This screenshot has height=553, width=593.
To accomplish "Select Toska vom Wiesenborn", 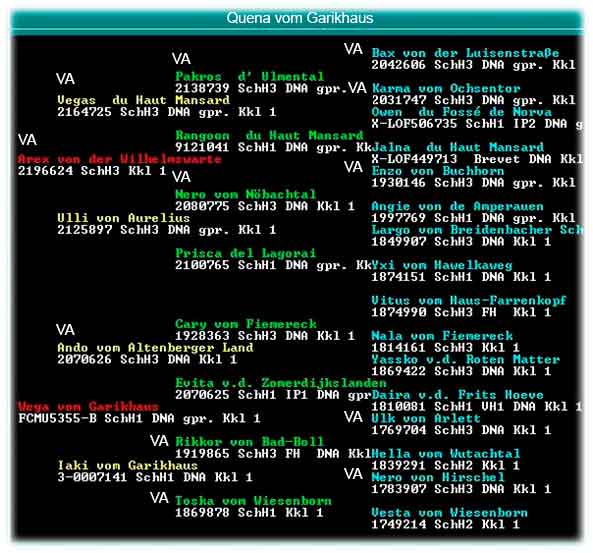I will click(253, 501).
